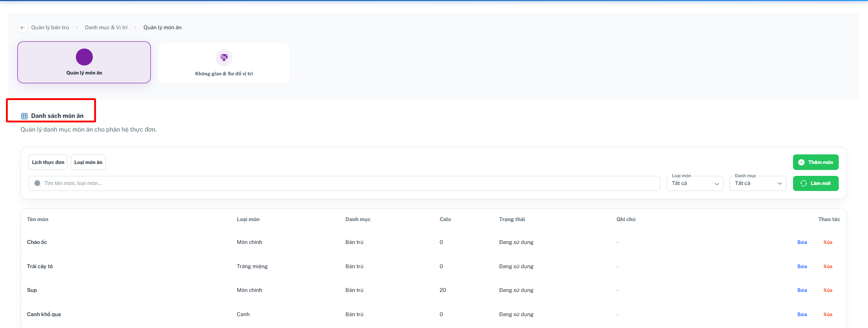Viewport: 868px width, 328px height.
Task: Open the Loại món ăn tab
Action: (x=88, y=162)
